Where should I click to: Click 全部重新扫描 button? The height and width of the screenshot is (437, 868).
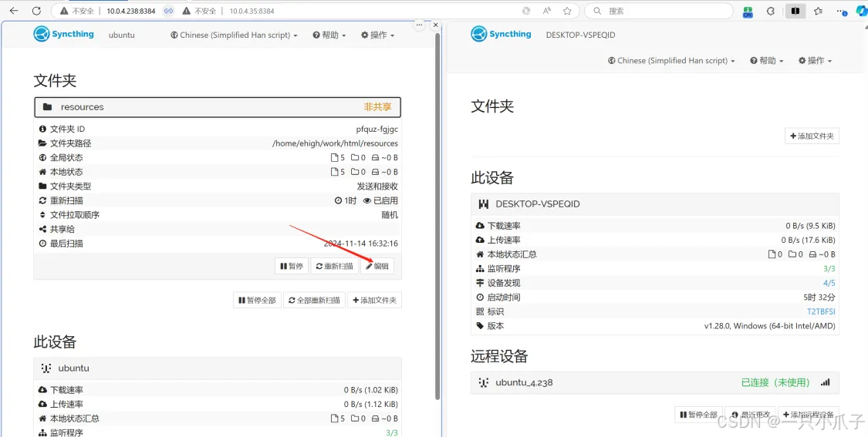tap(315, 301)
